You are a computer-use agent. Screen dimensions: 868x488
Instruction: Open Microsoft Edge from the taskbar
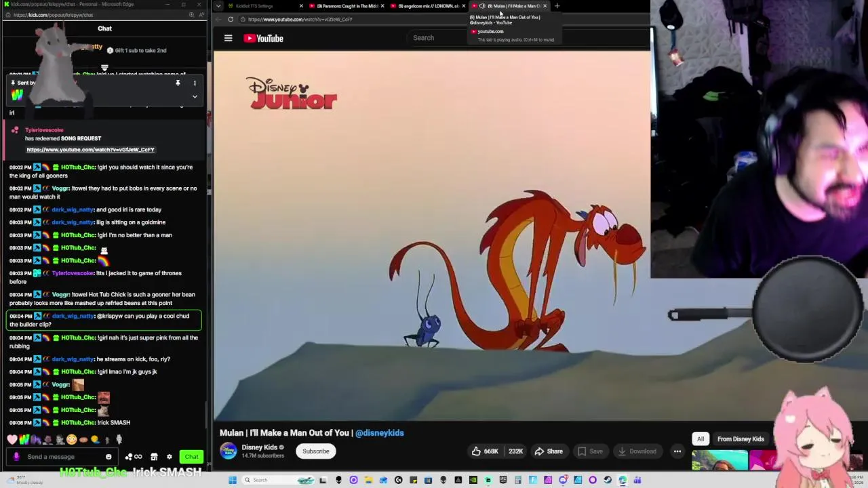click(623, 480)
